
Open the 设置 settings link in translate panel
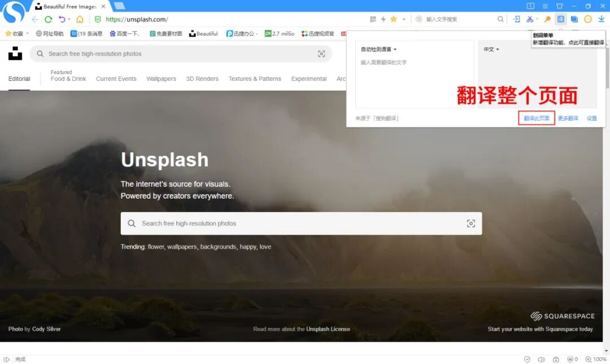(592, 118)
